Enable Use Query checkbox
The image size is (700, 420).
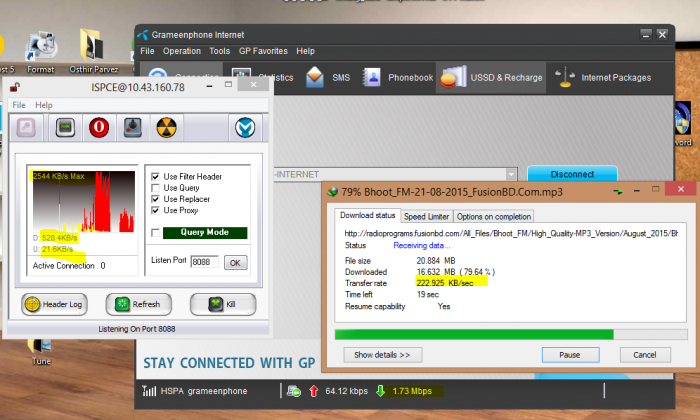point(155,187)
